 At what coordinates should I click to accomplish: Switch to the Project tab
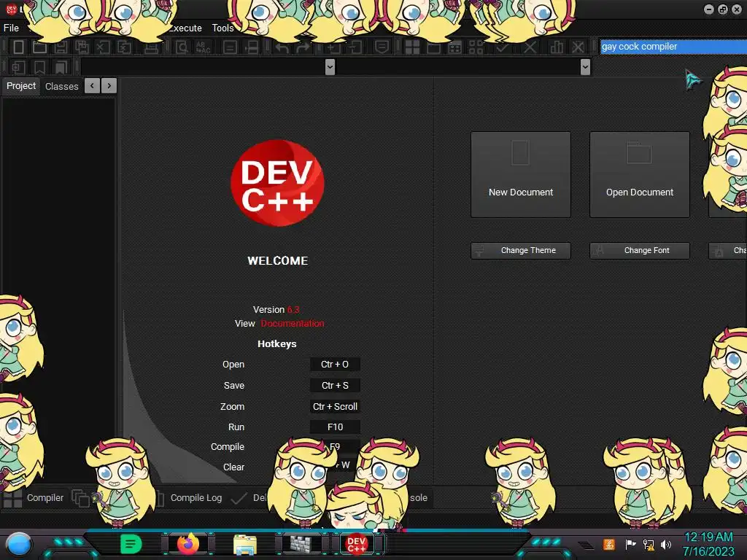tap(21, 86)
